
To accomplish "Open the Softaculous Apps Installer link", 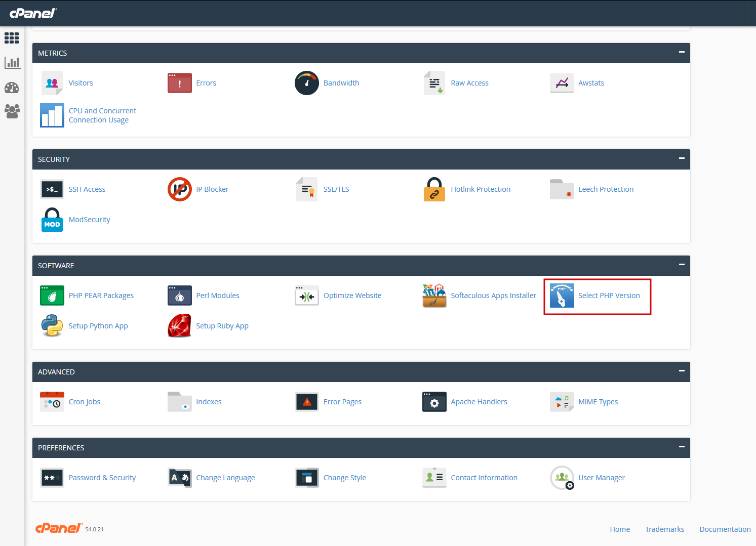I will (494, 296).
